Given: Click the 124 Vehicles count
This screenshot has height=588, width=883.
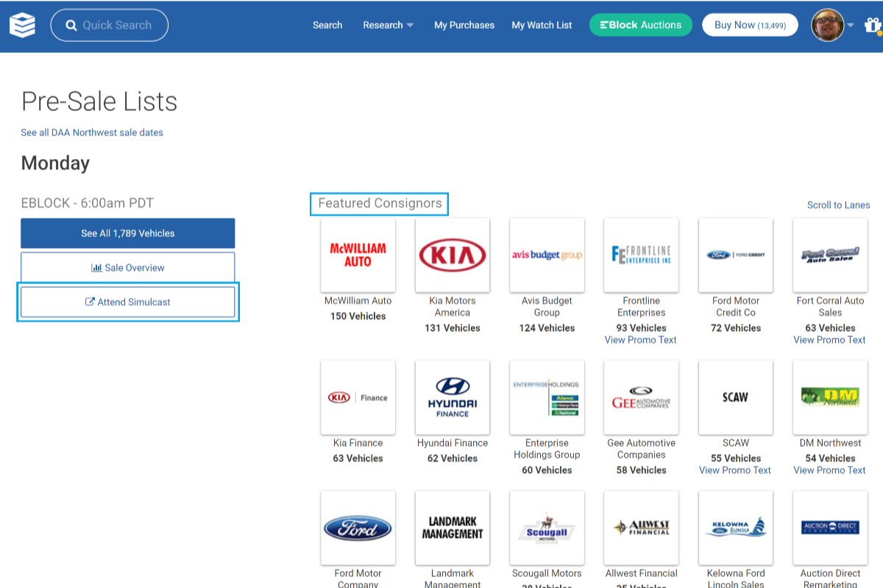Looking at the screenshot, I should coord(547,328).
